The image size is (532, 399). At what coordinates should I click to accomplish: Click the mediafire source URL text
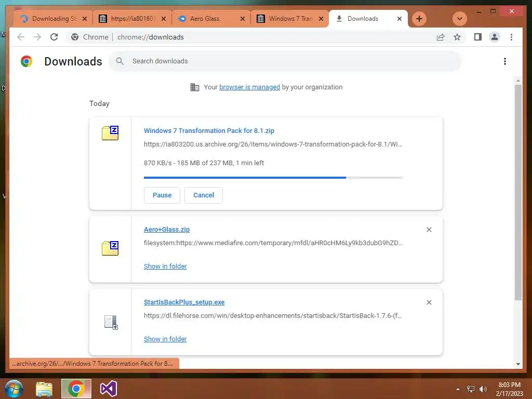point(273,243)
